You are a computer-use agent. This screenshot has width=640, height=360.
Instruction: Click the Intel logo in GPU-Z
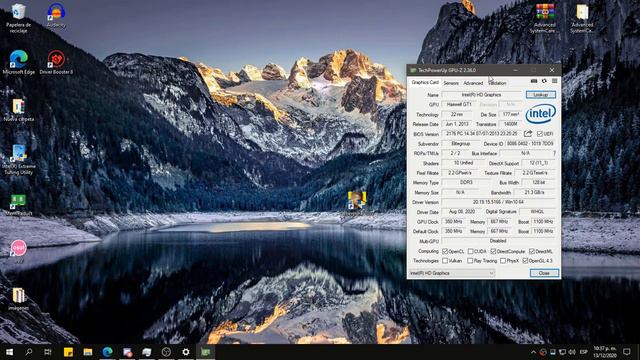pyautogui.click(x=540, y=114)
